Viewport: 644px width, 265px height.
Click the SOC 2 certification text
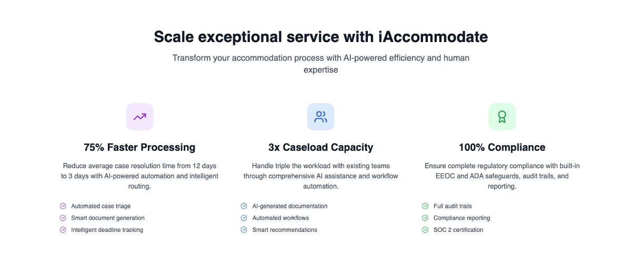(458, 230)
